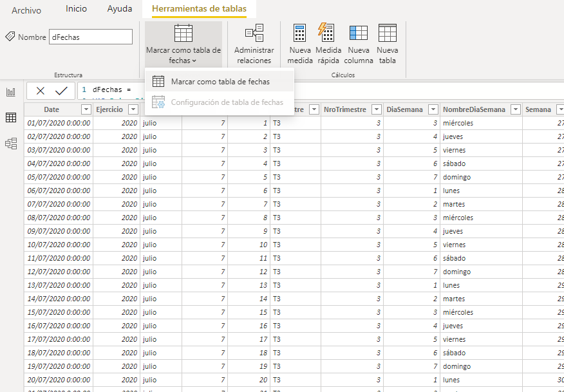Select 'viernes' in the 03/07/2020 row
The width and height of the screenshot is (564, 392).
(x=455, y=150)
